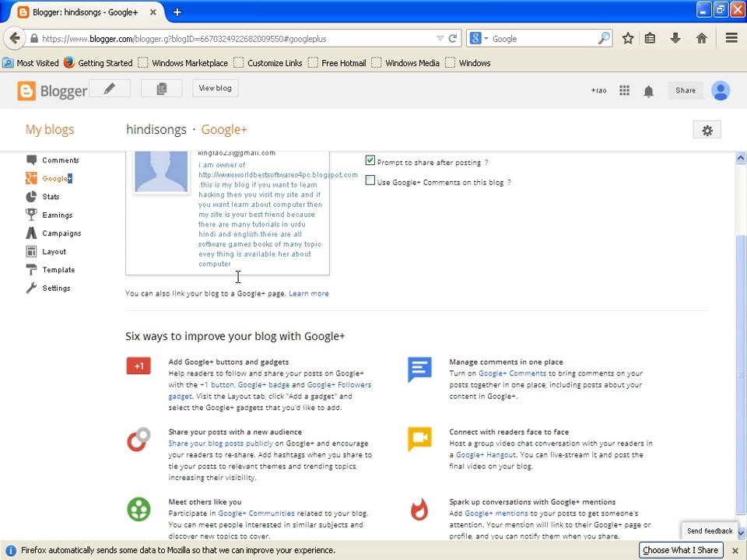Select Comments in the sidebar
747x560 pixels.
(x=61, y=160)
